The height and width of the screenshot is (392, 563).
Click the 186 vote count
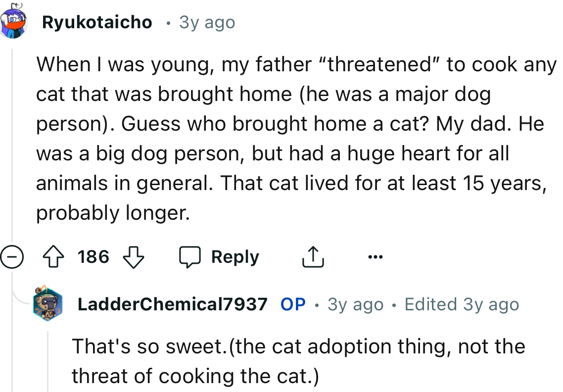94,256
